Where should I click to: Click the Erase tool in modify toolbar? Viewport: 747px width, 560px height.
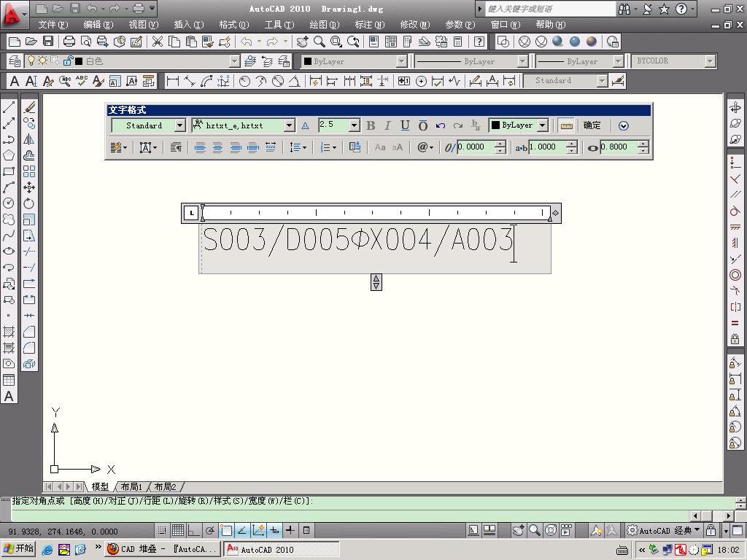point(29,108)
